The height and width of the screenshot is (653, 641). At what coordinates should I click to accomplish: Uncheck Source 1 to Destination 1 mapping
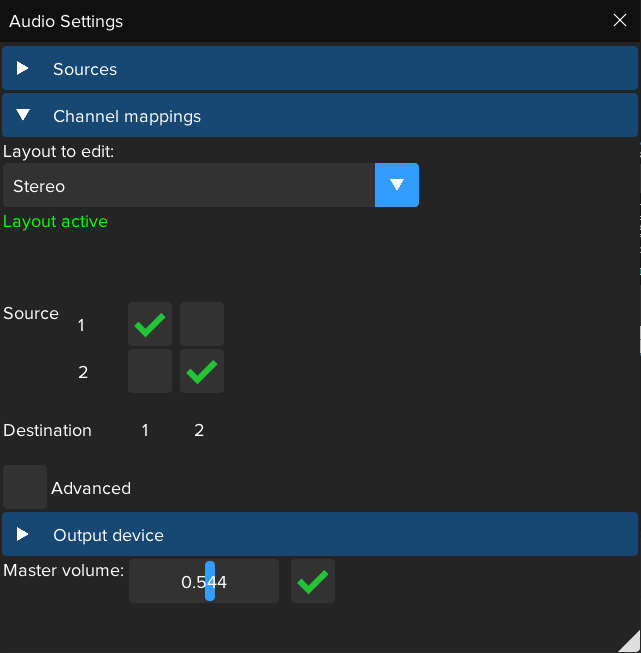click(x=150, y=324)
